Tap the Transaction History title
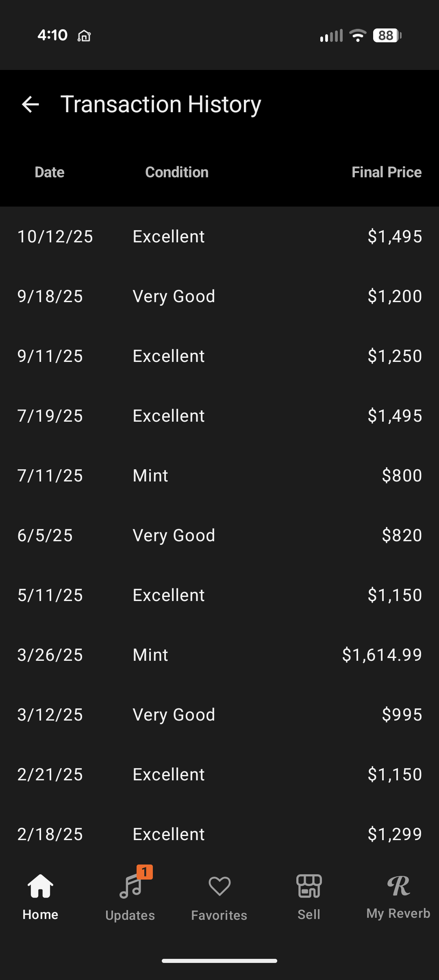This screenshot has height=980, width=439. coord(161,105)
